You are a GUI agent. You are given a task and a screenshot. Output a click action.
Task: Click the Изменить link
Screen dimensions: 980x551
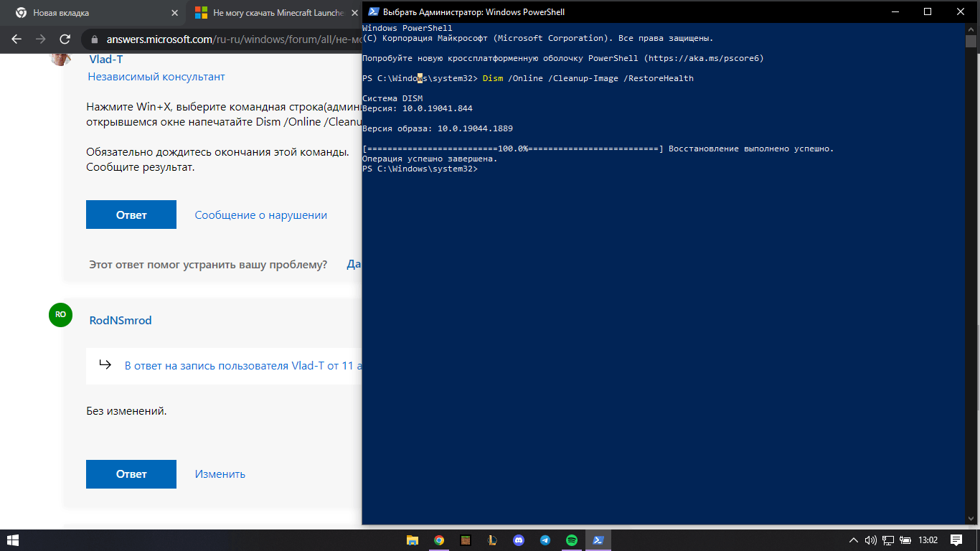click(220, 474)
